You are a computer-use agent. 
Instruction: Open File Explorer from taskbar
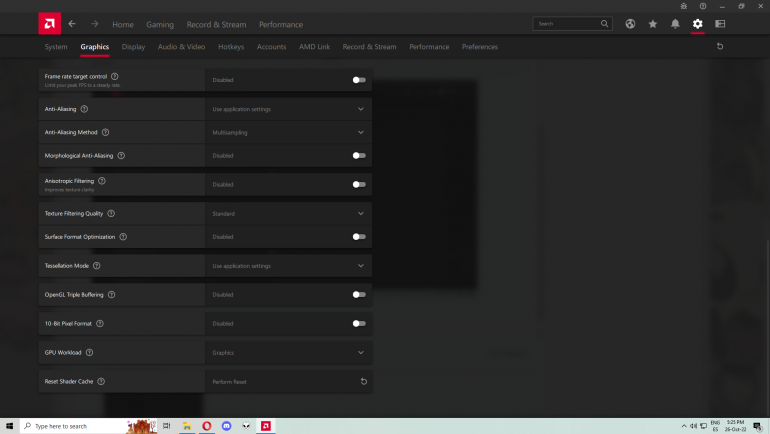click(x=187, y=426)
